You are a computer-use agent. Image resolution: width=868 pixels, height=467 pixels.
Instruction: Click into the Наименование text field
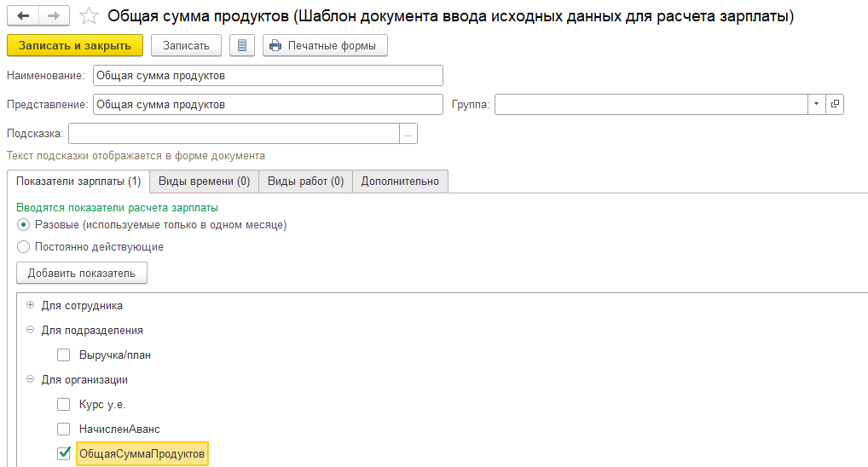[x=268, y=75]
